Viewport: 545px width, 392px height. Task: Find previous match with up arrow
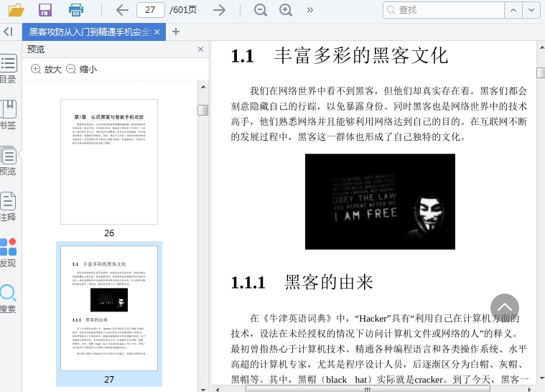(x=513, y=10)
